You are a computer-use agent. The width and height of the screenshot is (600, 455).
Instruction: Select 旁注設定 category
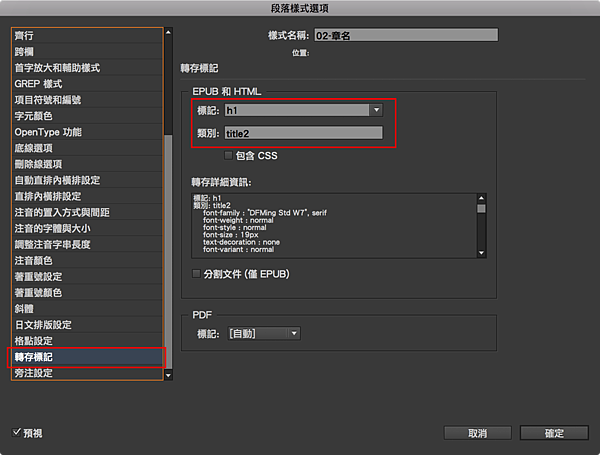click(x=87, y=373)
